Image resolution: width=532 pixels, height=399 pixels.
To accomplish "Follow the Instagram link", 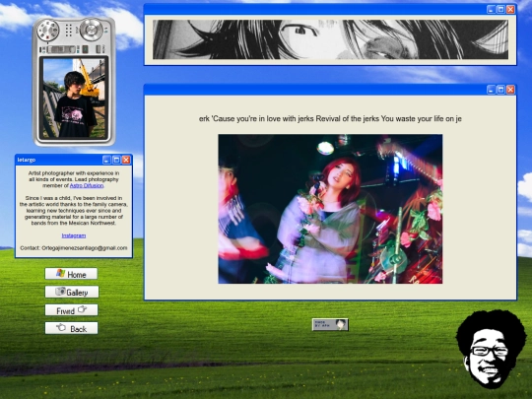I will (x=74, y=235).
